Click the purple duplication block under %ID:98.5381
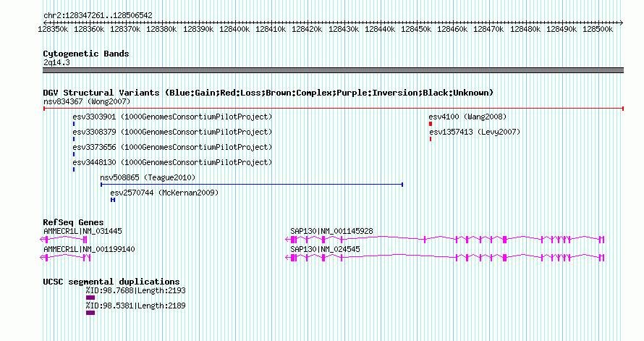The height and width of the screenshot is (341, 644). [x=90, y=313]
